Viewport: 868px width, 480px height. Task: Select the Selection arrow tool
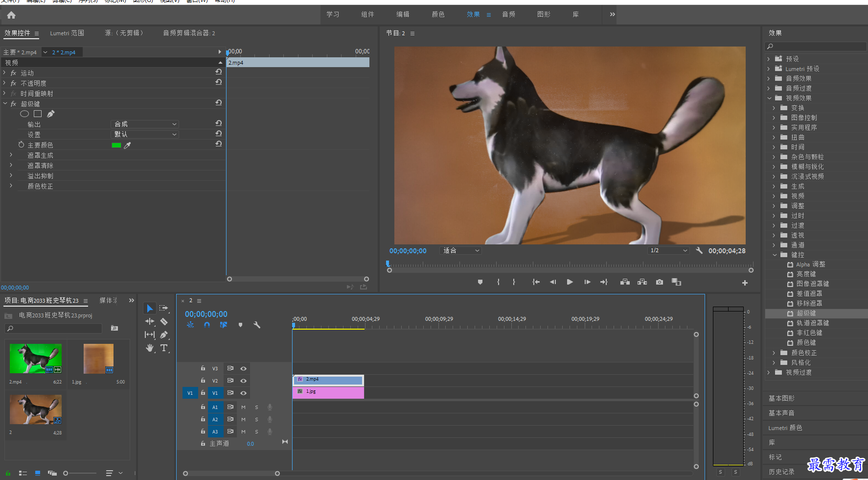coord(150,308)
